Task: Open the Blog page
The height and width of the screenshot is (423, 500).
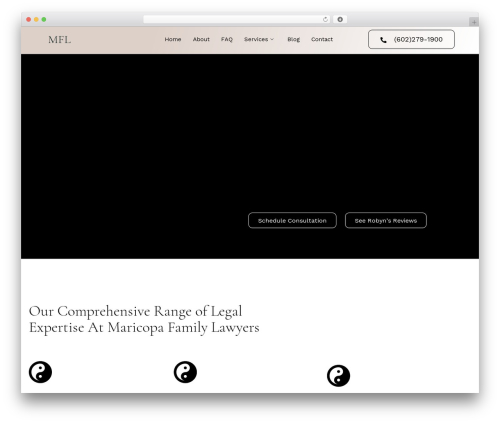Action: click(x=293, y=39)
